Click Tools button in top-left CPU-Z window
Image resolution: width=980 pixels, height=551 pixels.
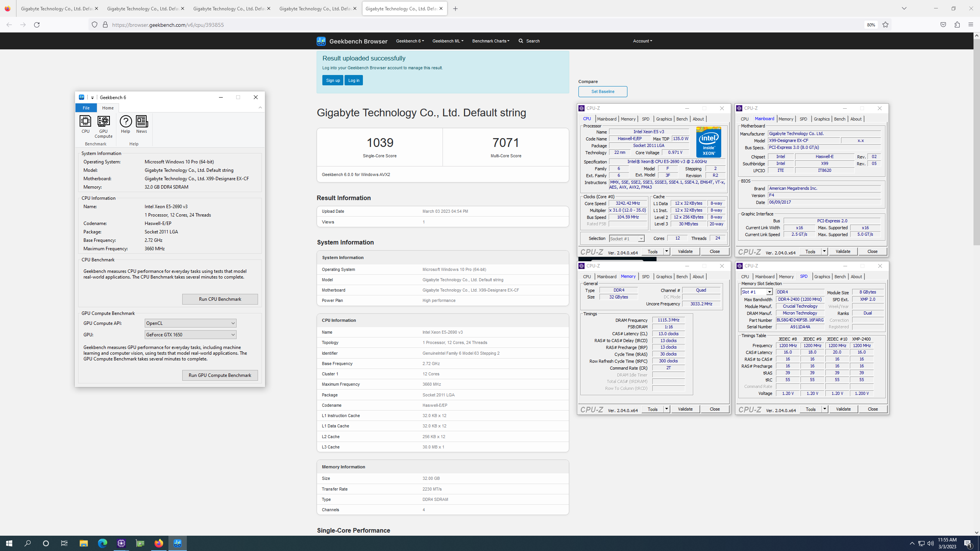point(653,251)
